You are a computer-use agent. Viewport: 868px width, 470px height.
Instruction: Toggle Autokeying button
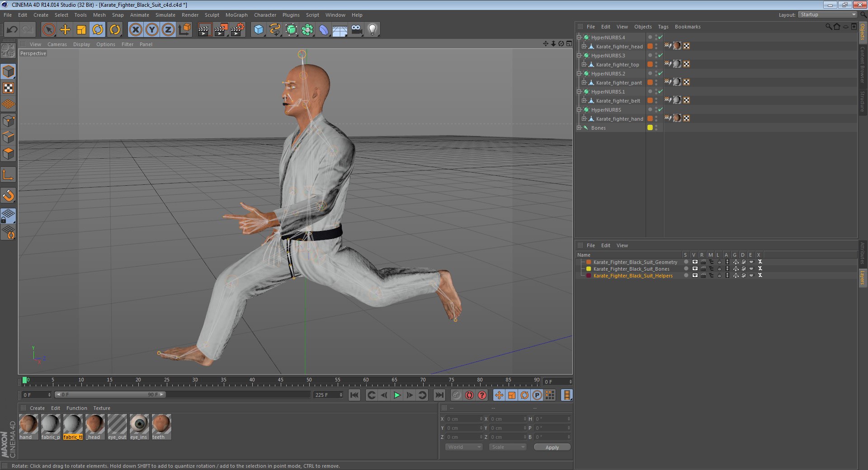coord(469,395)
